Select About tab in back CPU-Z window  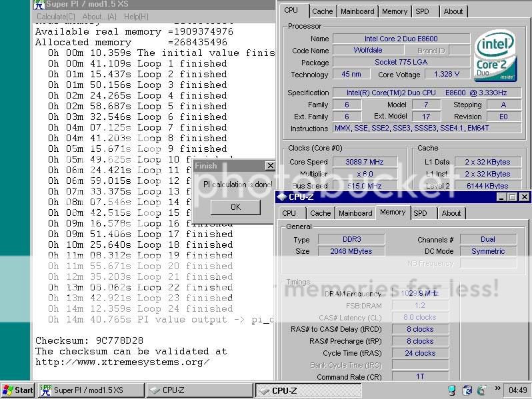tap(453, 11)
